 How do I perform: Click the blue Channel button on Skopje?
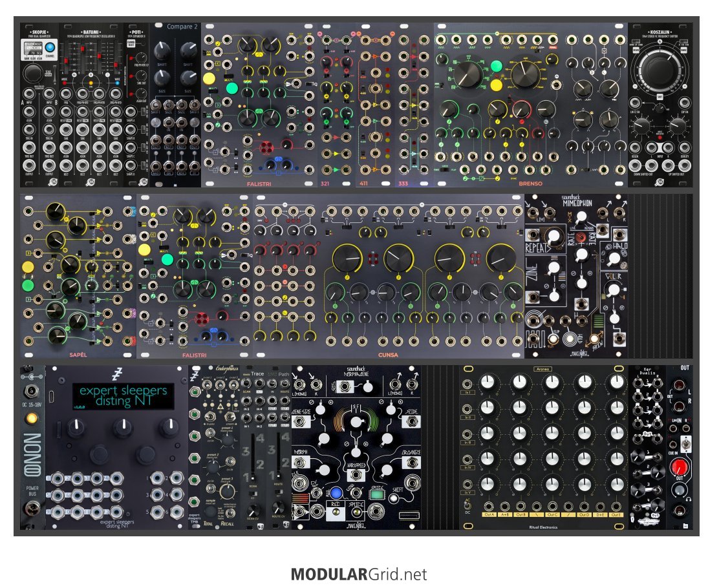click(x=51, y=47)
